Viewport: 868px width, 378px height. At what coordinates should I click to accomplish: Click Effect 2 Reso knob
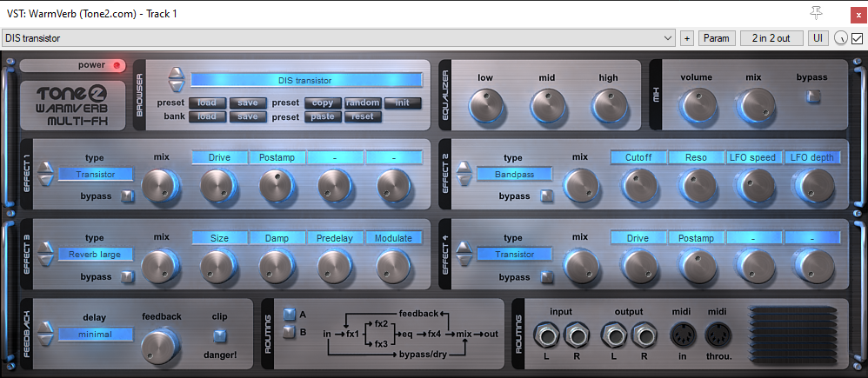click(x=697, y=185)
